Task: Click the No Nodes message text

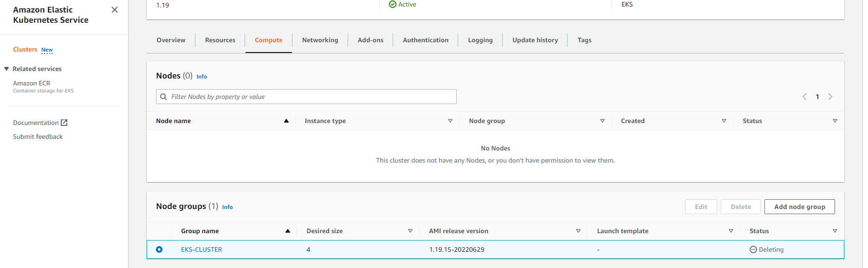Action: click(x=495, y=148)
